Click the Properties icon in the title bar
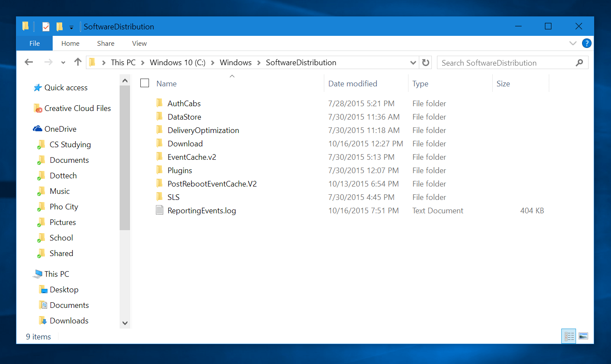Image resolution: width=611 pixels, height=364 pixels. [46, 27]
